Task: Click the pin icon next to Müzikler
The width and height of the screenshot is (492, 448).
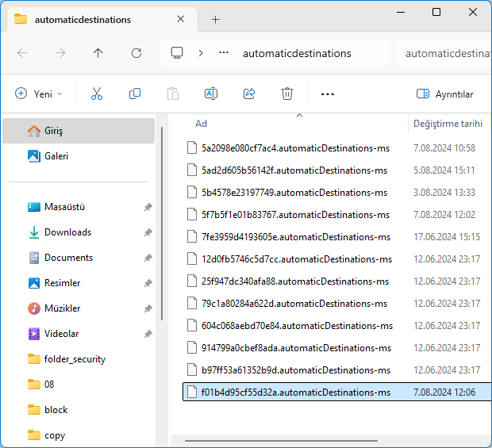Action: pyautogui.click(x=148, y=308)
